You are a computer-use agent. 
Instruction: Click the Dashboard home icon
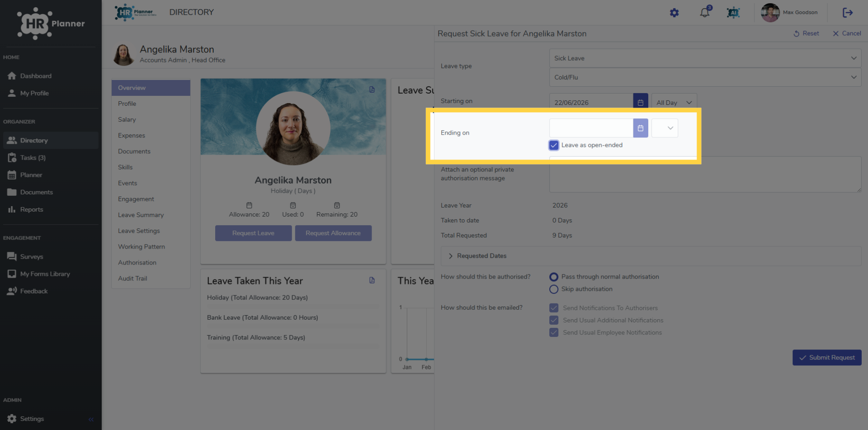pos(12,76)
